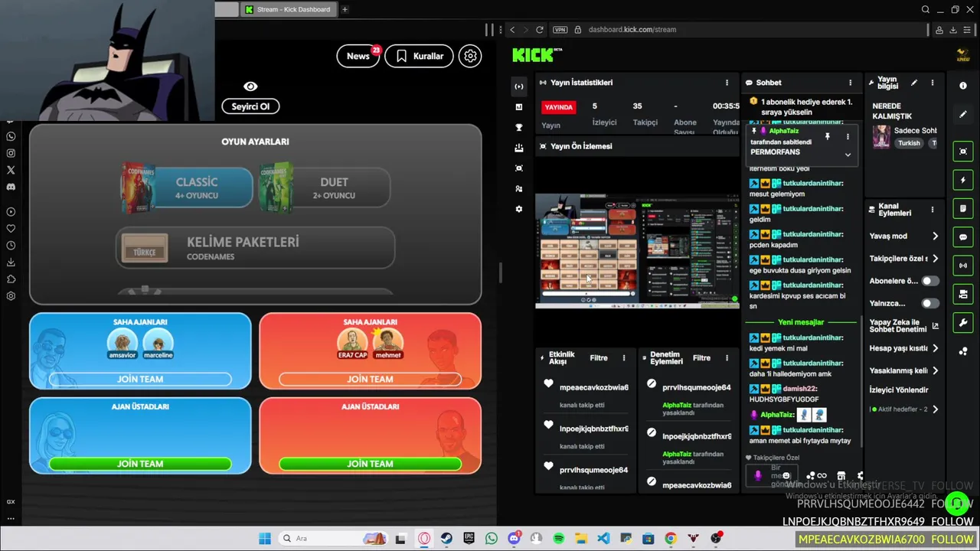Open the emoji picker in chat input
Viewport: 980px width, 551px height.
[786, 476]
